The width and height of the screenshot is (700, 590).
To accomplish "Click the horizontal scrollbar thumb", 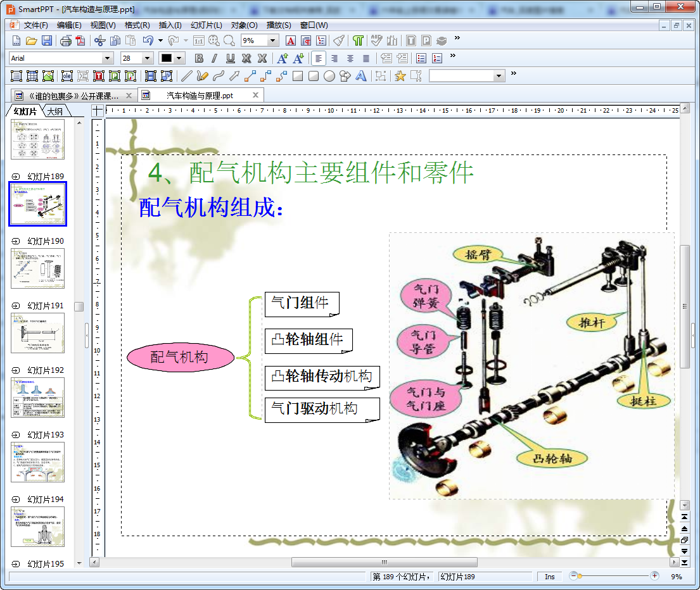I will click(385, 562).
